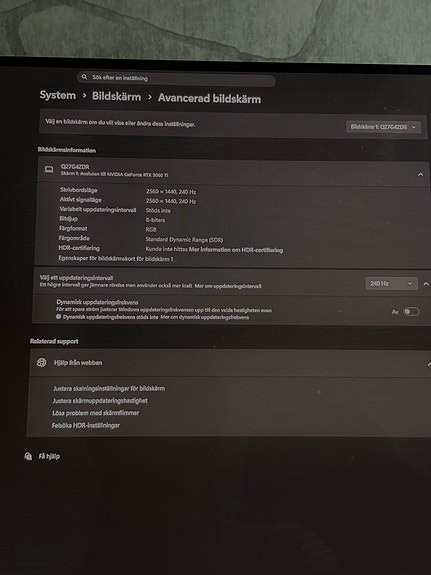Open Lösa problem med skärmflimmer link

(96, 413)
